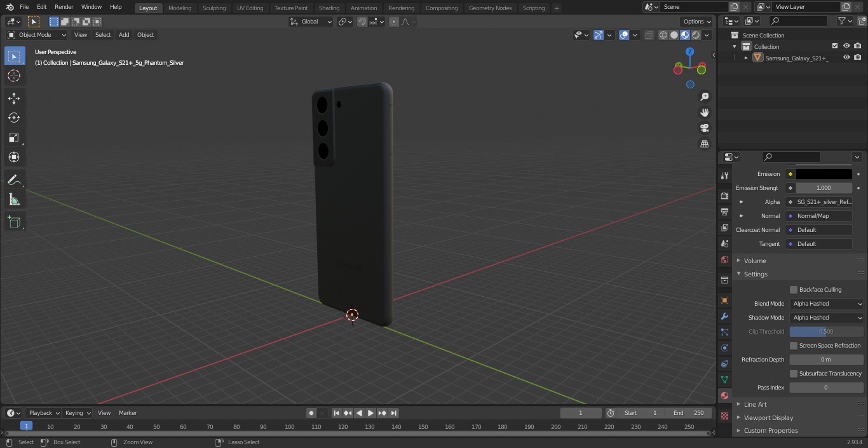Open the Object properties tab
This screenshot has height=448, width=868.
(724, 300)
